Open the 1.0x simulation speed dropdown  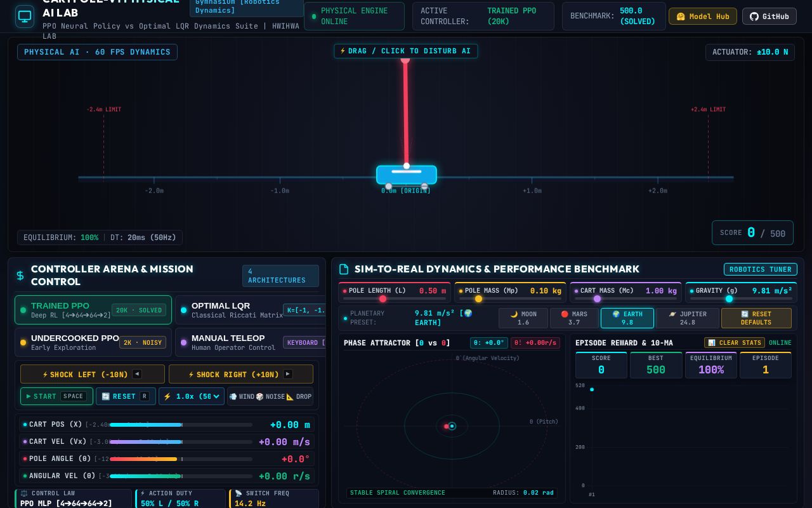[x=192, y=396]
